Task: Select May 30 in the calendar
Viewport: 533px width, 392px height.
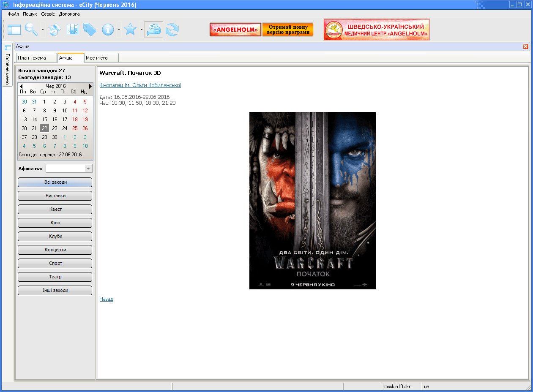Action: pos(24,101)
